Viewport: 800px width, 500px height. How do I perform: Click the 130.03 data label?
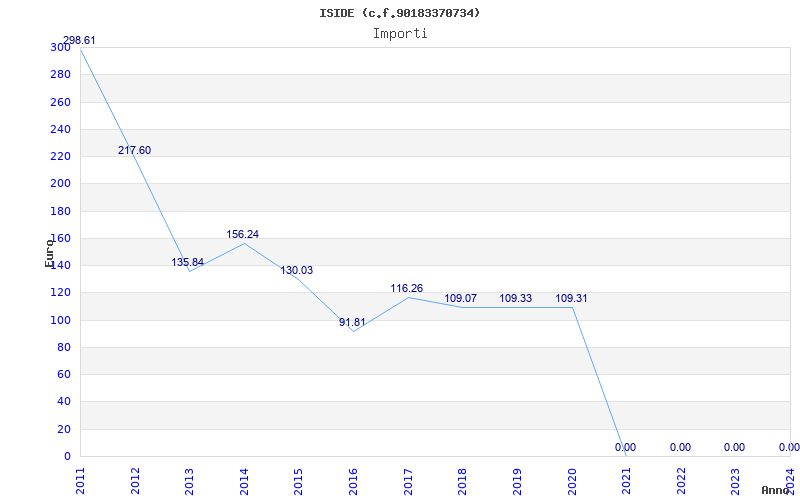(296, 270)
